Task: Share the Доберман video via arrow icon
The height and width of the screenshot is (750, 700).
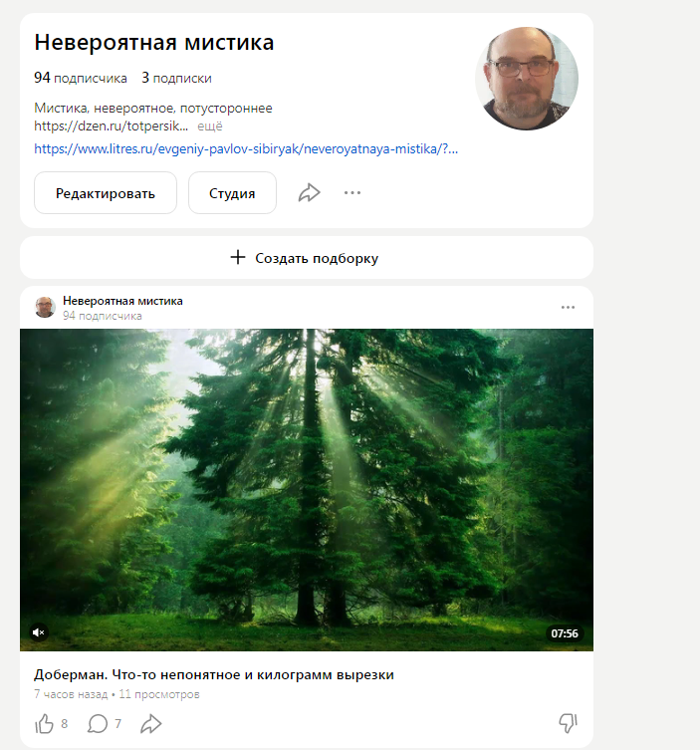Action: (x=151, y=723)
